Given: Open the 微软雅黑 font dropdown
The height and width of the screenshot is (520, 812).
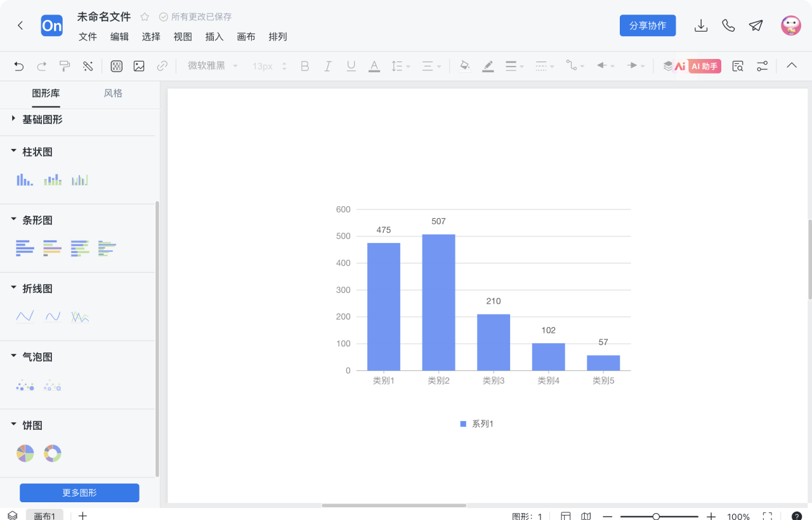Looking at the screenshot, I should [213, 66].
